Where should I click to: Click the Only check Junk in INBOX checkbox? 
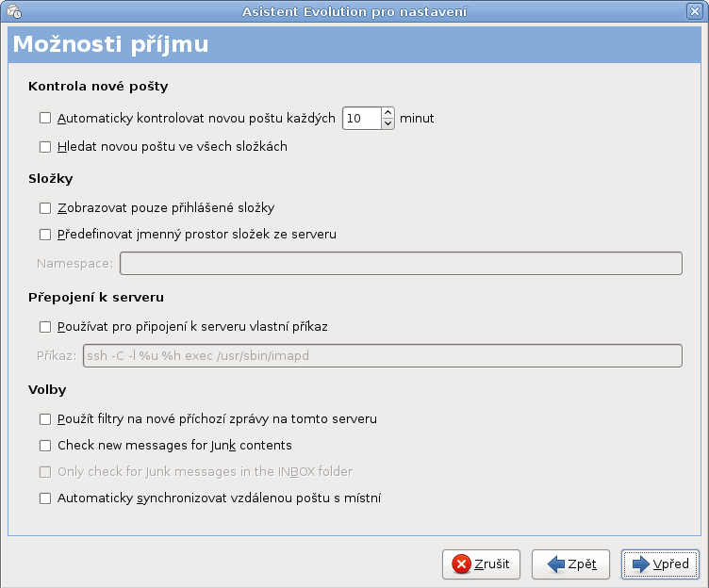tap(45, 472)
